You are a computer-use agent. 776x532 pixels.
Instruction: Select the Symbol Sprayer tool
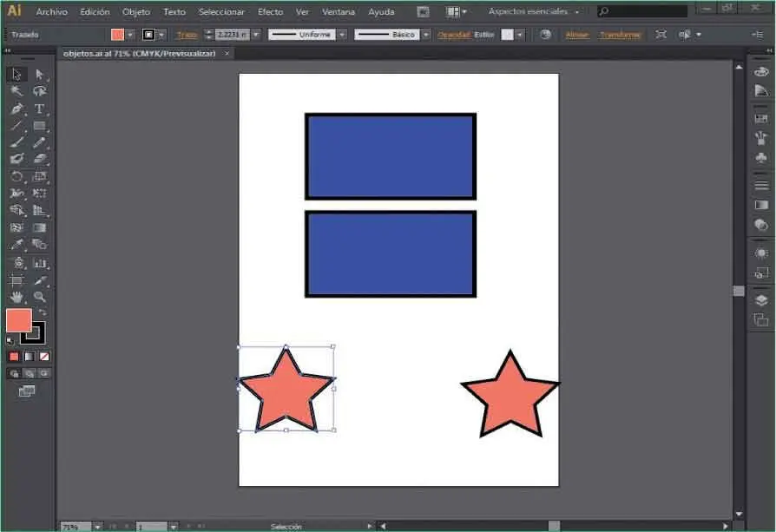tap(16, 263)
